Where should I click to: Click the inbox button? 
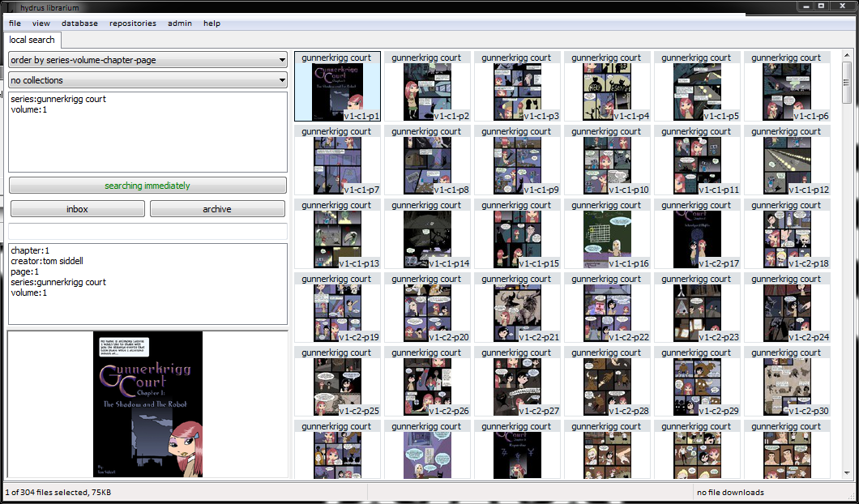point(77,209)
